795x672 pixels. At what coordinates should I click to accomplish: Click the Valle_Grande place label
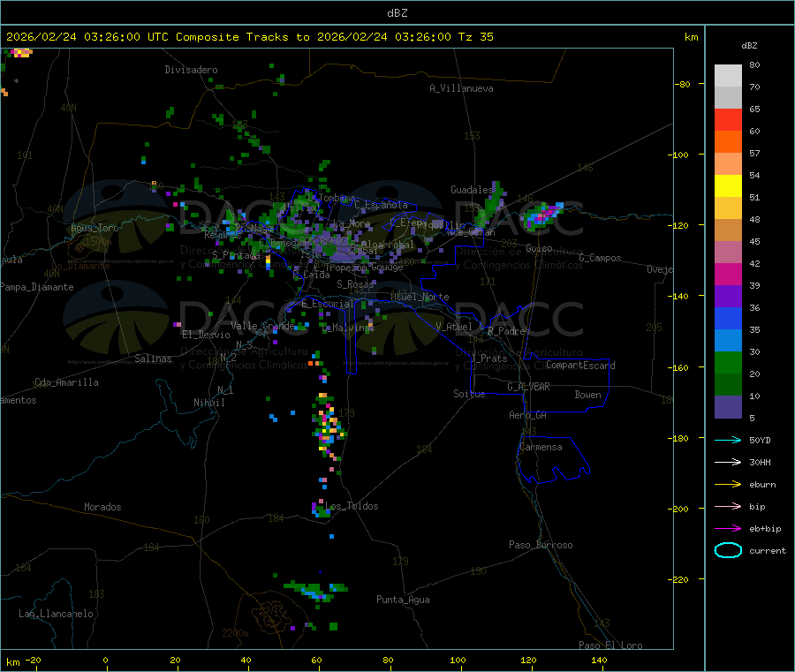pos(262,326)
